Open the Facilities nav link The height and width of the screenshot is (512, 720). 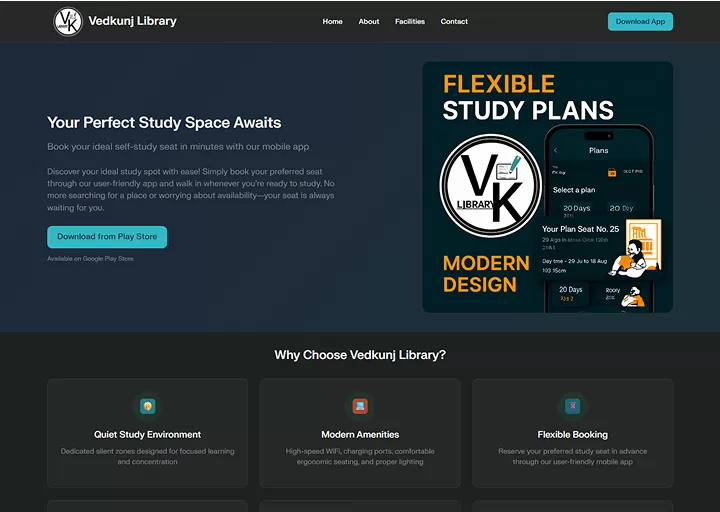(x=410, y=22)
